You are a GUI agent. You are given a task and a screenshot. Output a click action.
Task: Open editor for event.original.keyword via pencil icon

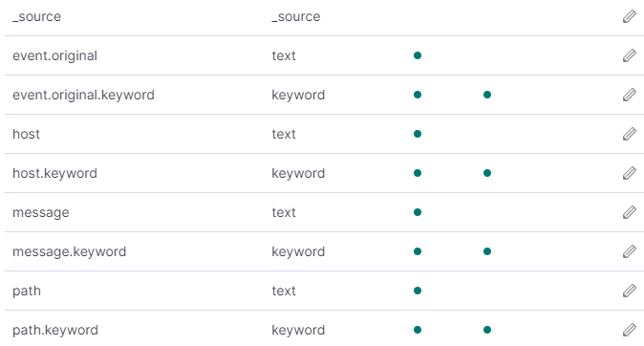click(x=630, y=95)
